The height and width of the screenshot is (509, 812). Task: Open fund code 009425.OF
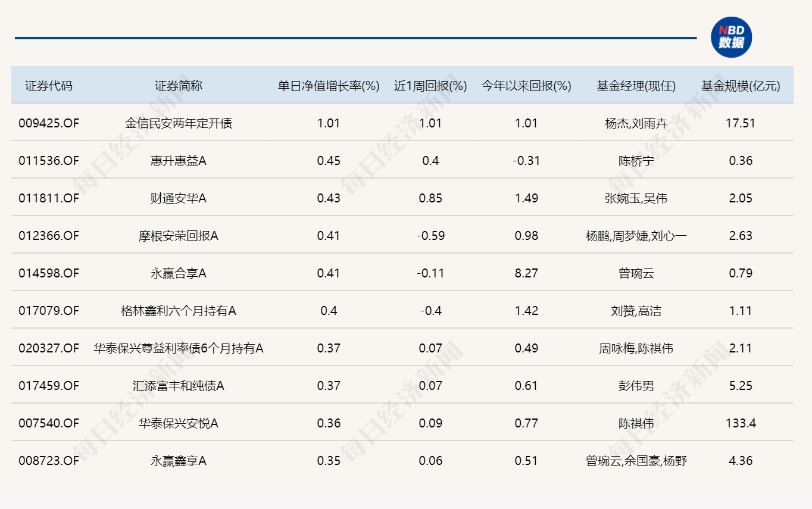49,123
